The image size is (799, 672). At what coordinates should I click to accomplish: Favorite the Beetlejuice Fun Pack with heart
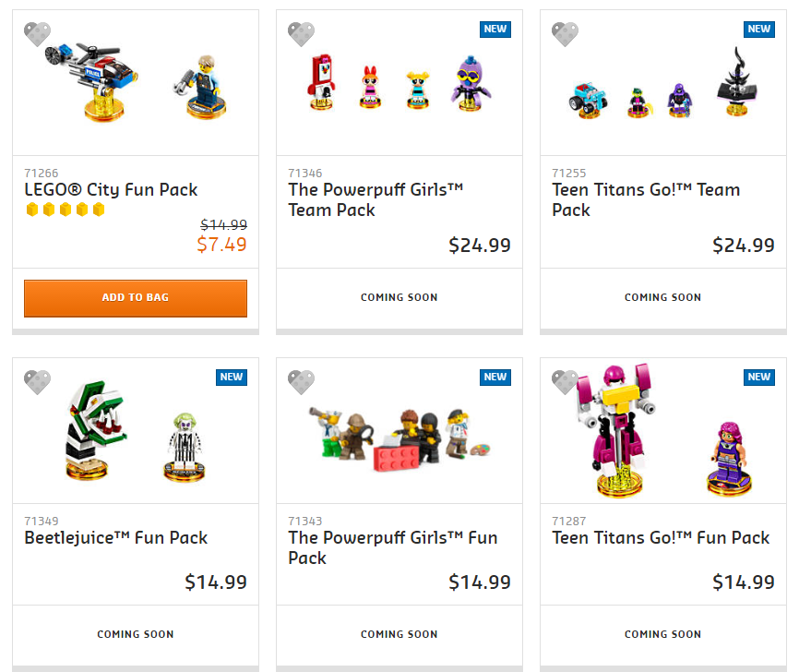38,383
